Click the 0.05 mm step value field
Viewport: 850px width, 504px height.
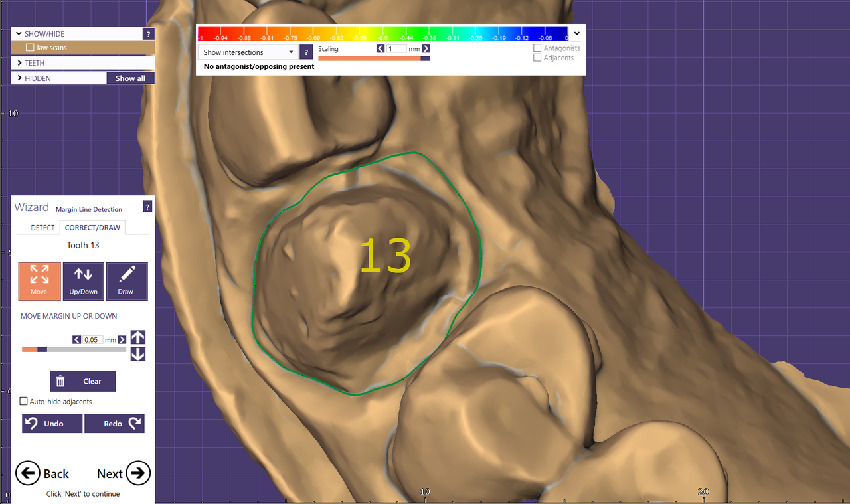pos(92,339)
